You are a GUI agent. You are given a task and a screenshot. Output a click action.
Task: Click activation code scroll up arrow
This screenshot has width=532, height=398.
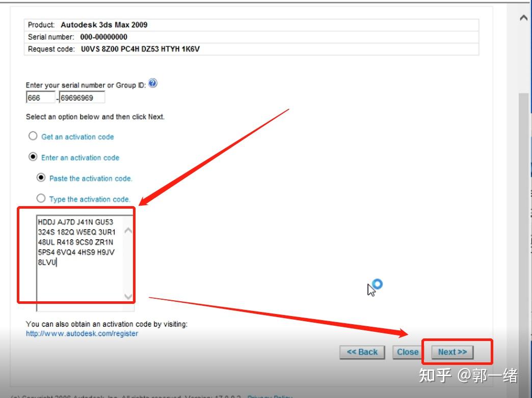pyautogui.click(x=128, y=231)
